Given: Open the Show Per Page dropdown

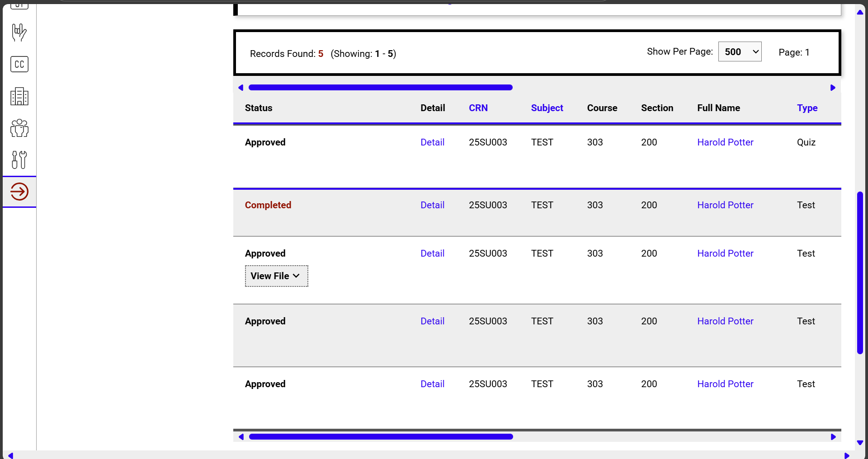Looking at the screenshot, I should pos(740,52).
